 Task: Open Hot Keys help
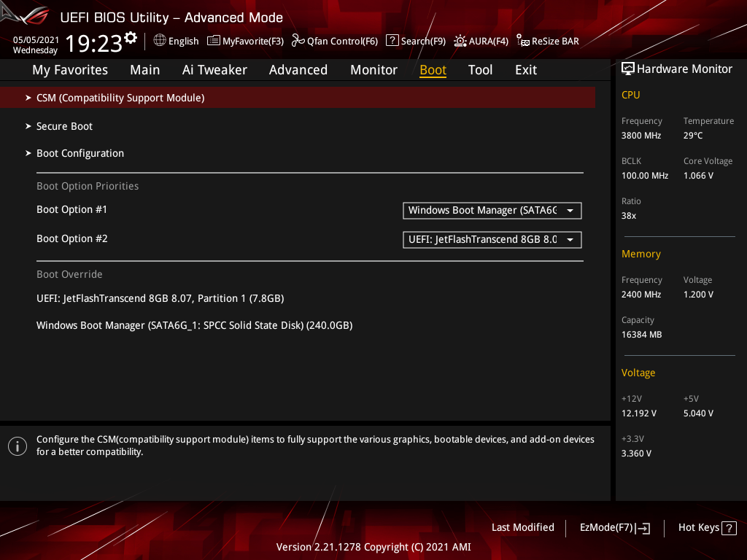click(x=698, y=527)
